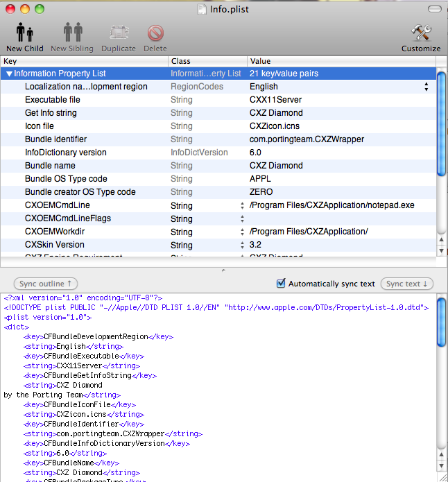The width and height of the screenshot is (448, 482).
Task: Click the CFBundleIconFile key line in XML
Action: 80,405
